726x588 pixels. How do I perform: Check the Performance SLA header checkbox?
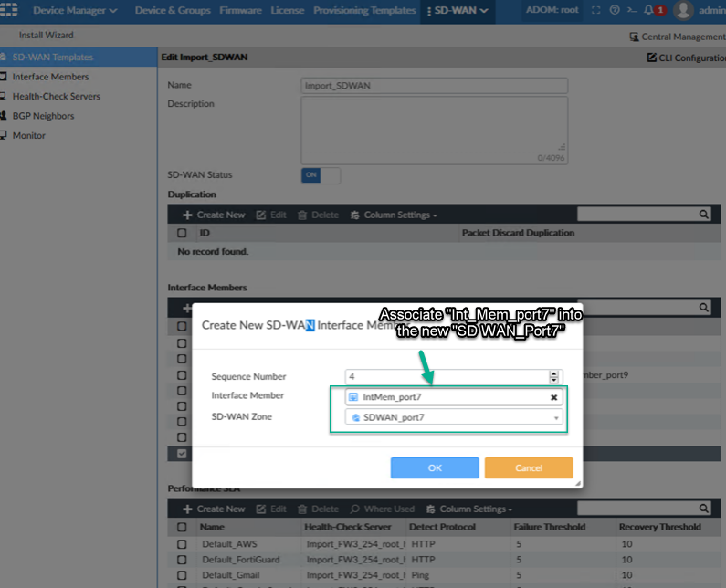point(182,527)
